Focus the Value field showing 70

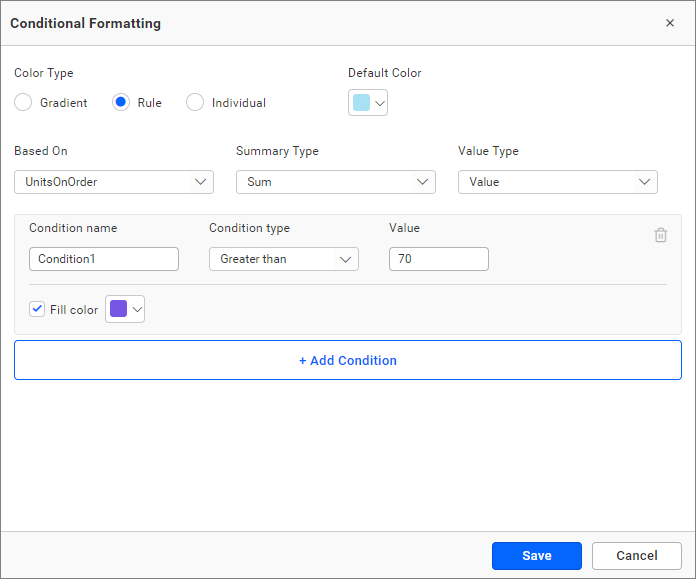coord(438,259)
